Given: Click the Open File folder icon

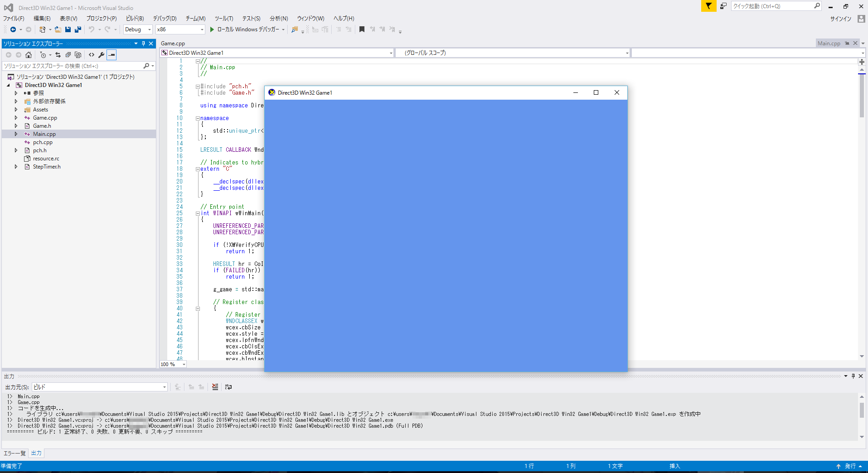Looking at the screenshot, I should (x=58, y=29).
